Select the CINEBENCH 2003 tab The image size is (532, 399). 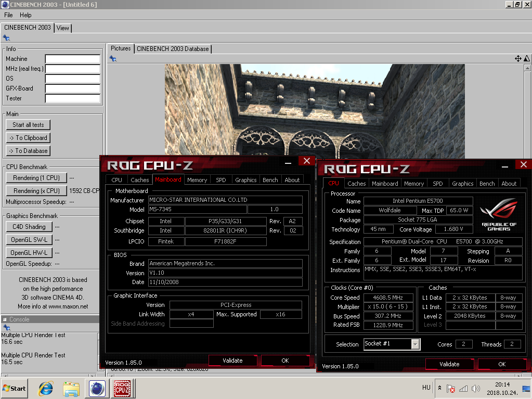[28, 28]
